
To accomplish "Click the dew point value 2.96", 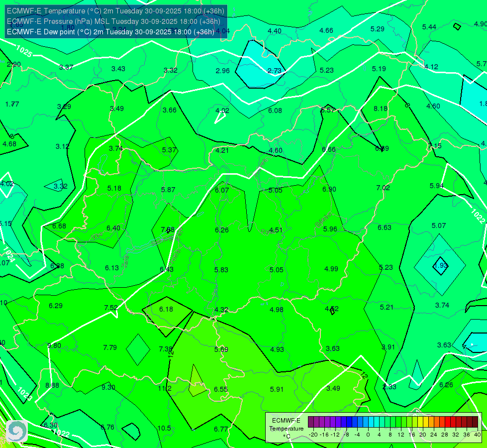I will [222, 71].
